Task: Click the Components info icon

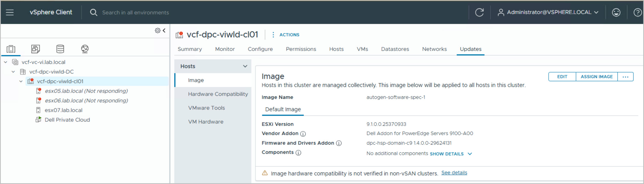Action: 298,153
